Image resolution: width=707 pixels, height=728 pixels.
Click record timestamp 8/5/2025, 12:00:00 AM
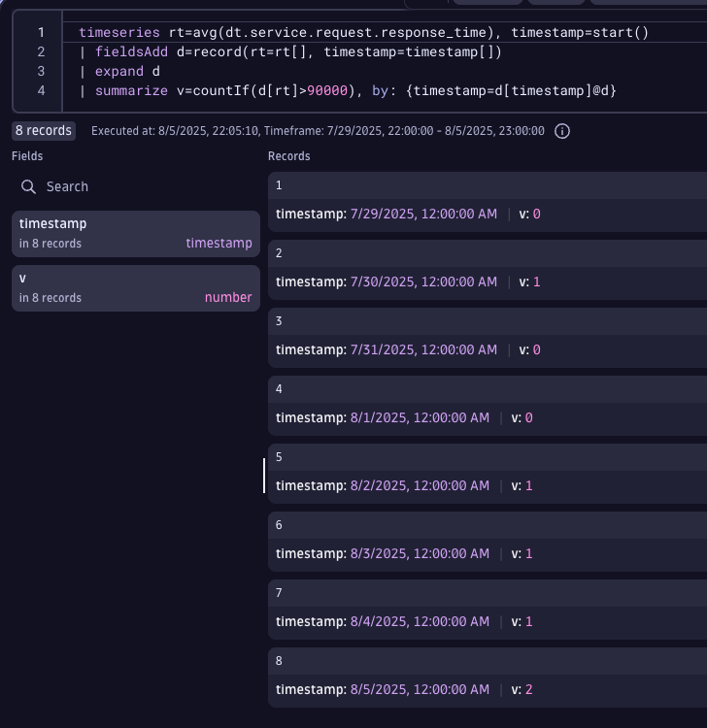pos(420,689)
